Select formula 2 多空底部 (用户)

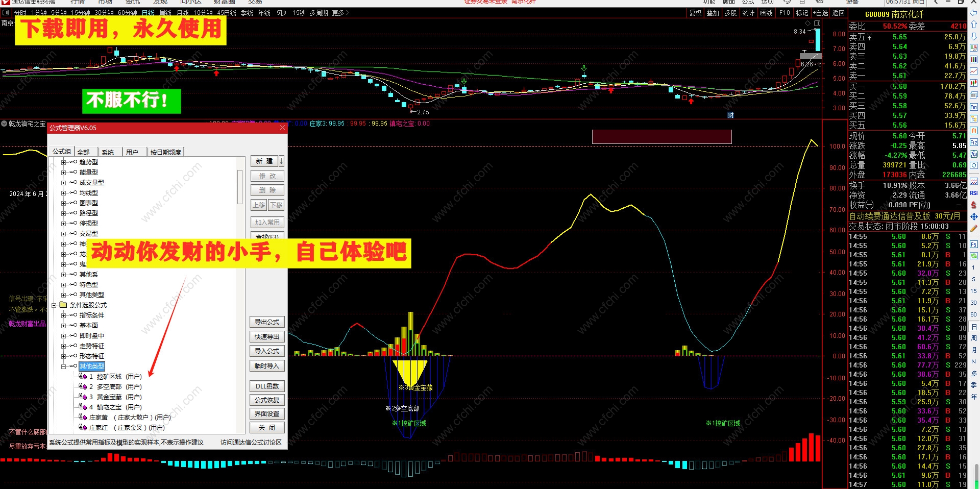click(x=115, y=387)
